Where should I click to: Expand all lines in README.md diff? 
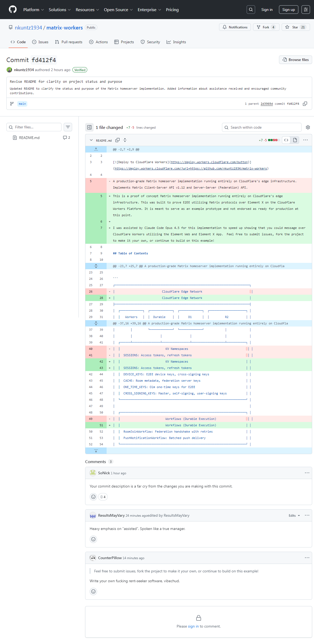click(125, 140)
